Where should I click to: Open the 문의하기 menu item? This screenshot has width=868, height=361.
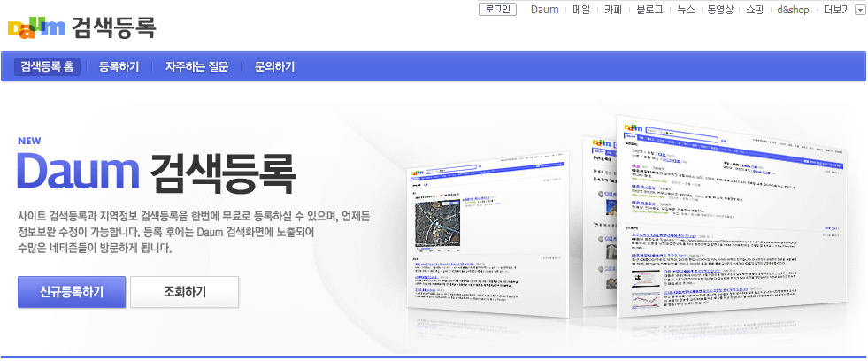[274, 67]
